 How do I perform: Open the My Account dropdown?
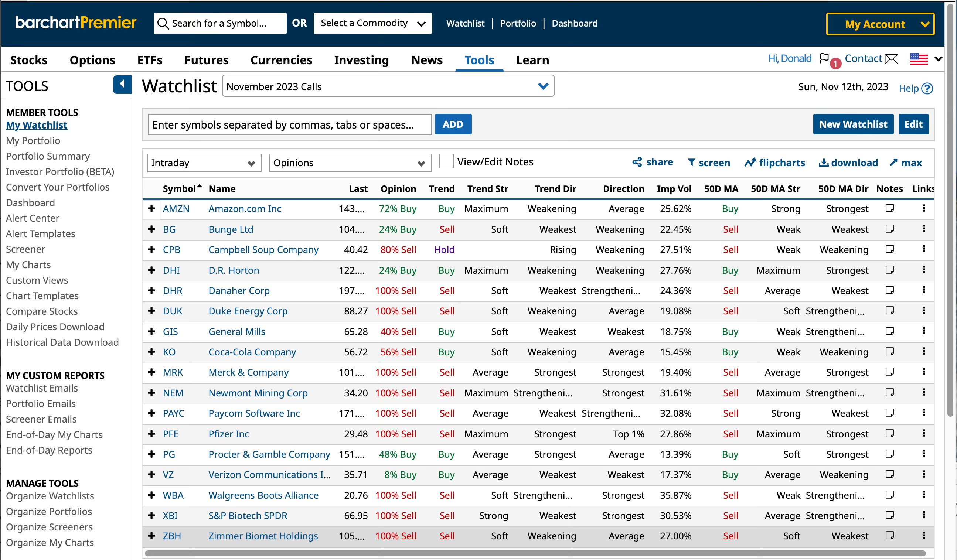tap(880, 24)
